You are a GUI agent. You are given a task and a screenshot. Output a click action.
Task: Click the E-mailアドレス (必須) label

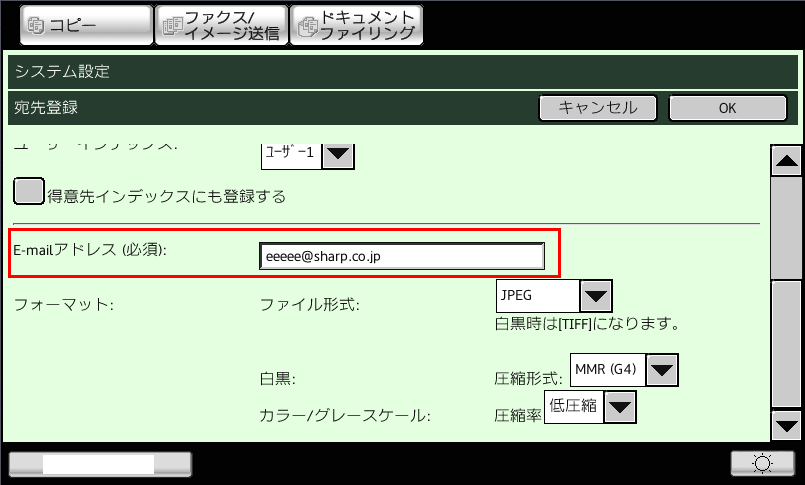point(90,250)
